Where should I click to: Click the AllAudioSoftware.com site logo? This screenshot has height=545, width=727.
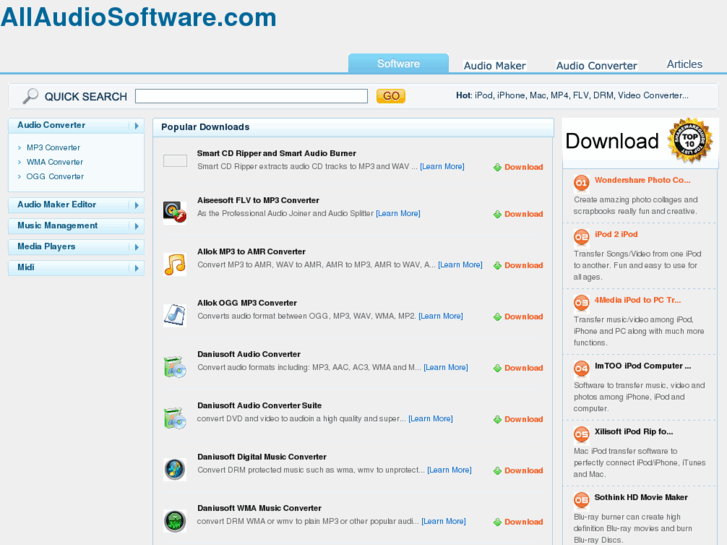138,17
